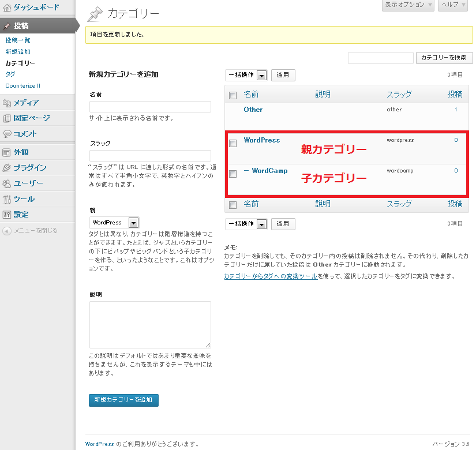
Task: Click the 新規カテゴリーを追加 button
Action: pyautogui.click(x=123, y=400)
